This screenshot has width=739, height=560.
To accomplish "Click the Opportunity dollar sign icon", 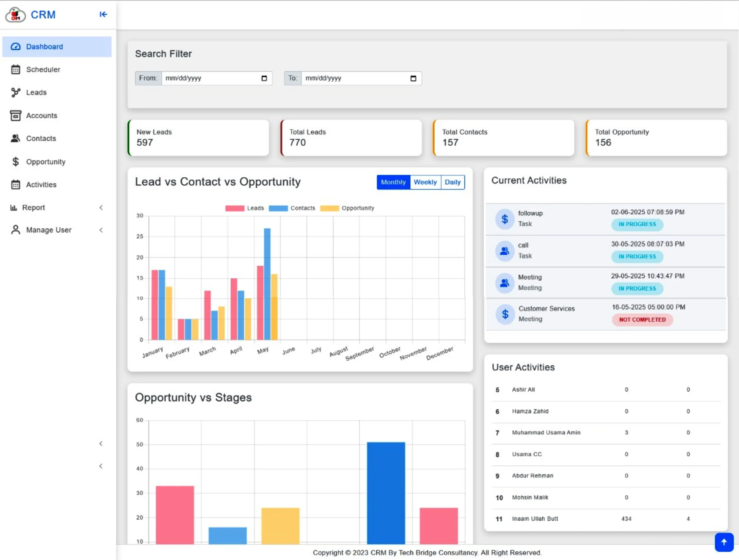I will coord(15,162).
